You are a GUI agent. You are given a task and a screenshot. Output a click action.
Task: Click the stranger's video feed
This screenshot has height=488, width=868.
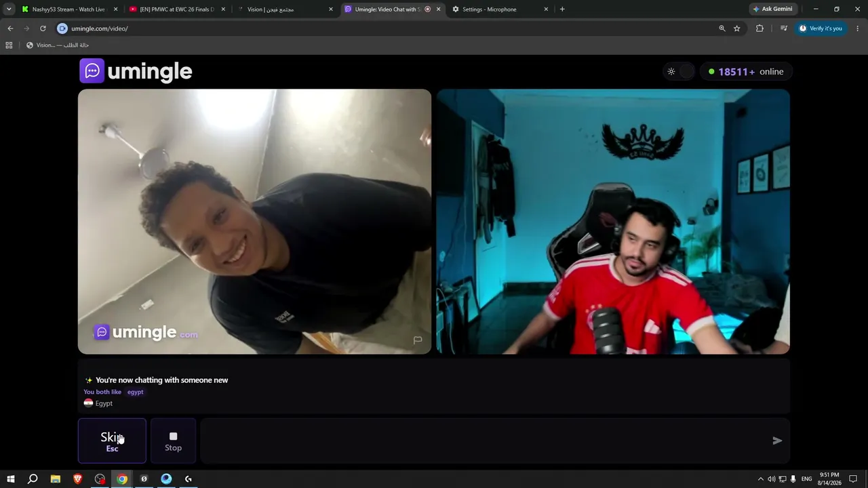click(x=254, y=222)
